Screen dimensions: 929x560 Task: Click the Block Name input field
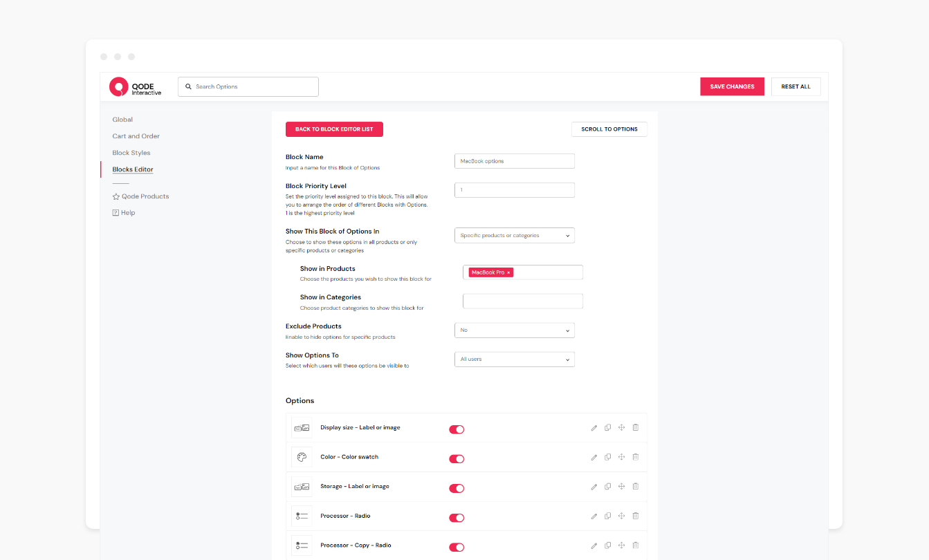click(x=515, y=161)
